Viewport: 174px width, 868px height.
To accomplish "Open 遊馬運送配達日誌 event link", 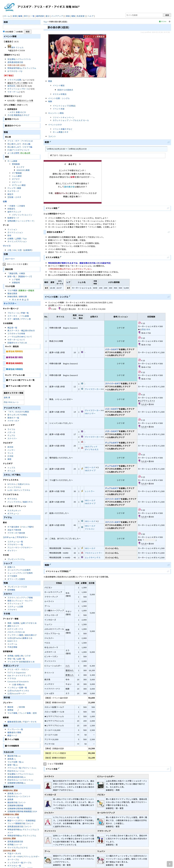I will point(15,62).
